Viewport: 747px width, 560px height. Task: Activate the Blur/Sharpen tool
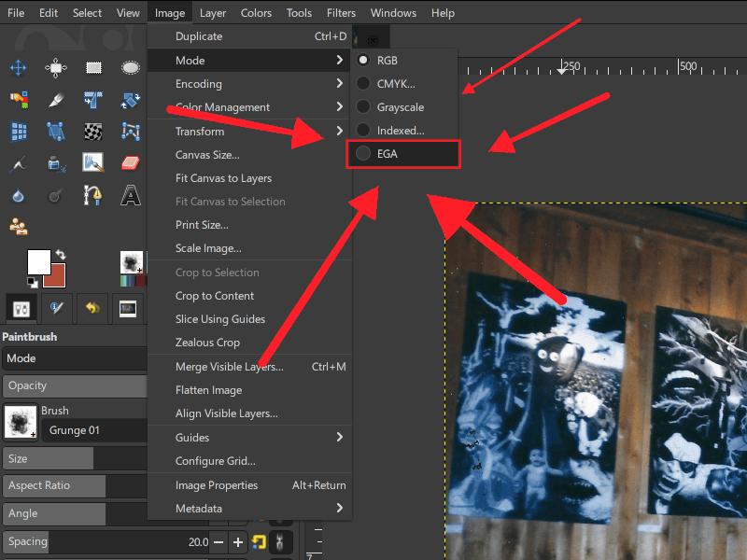pyautogui.click(x=19, y=195)
